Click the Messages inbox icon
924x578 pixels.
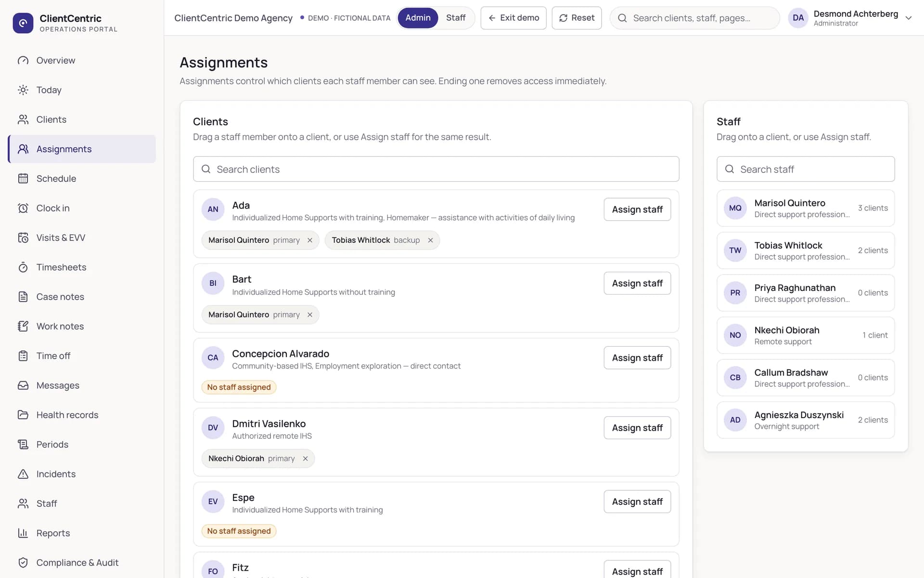click(x=23, y=385)
